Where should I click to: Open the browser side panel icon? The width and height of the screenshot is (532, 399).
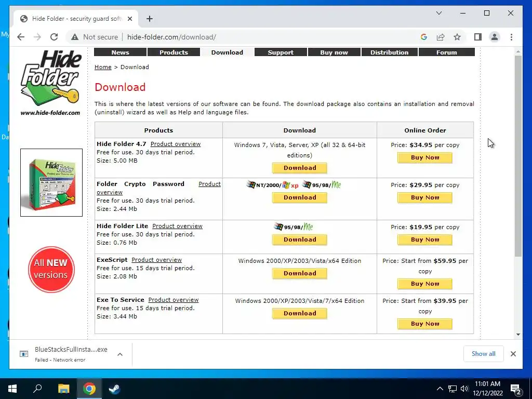tap(478, 37)
